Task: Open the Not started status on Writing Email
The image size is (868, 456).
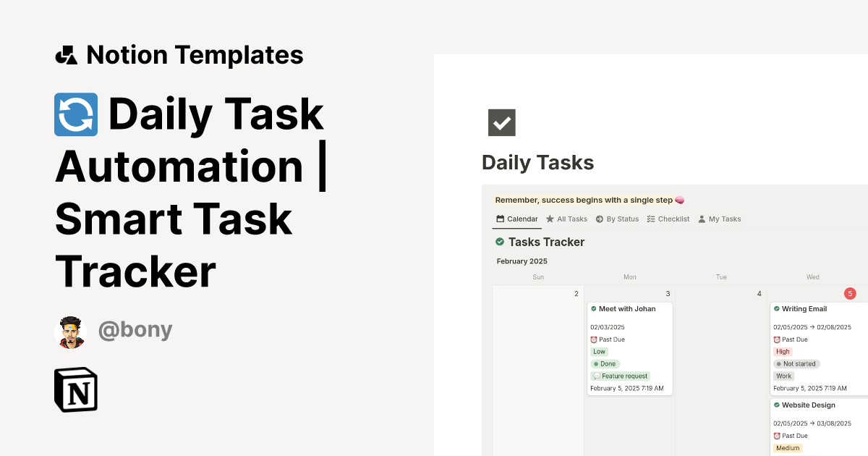Action: pyautogui.click(x=796, y=363)
